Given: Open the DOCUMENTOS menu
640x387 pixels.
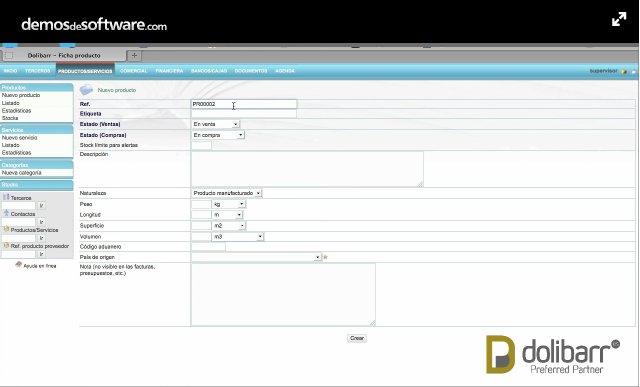Looking at the screenshot, I should click(x=251, y=71).
